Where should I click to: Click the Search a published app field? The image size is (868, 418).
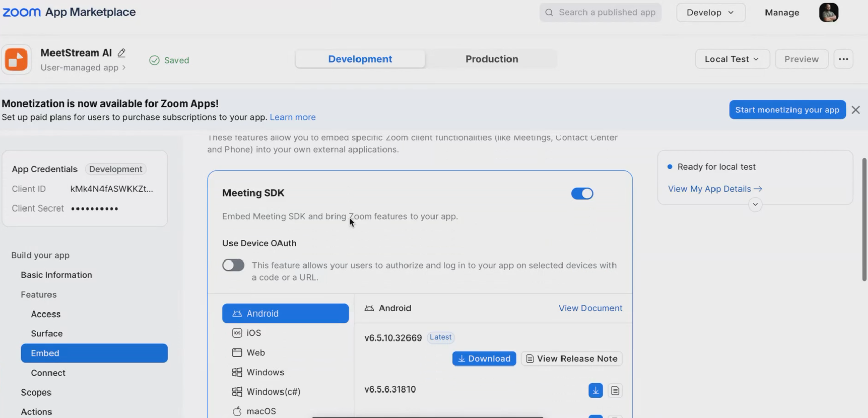point(600,12)
